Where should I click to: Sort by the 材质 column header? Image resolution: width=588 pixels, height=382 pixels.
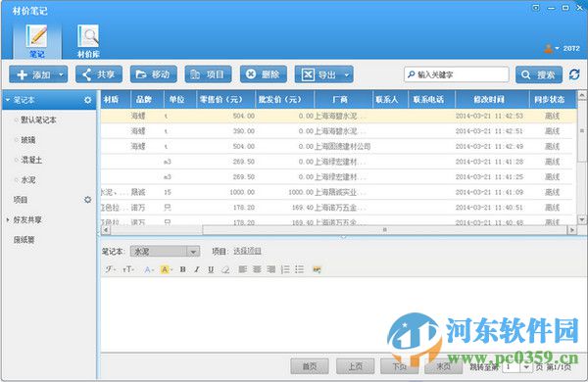116,99
